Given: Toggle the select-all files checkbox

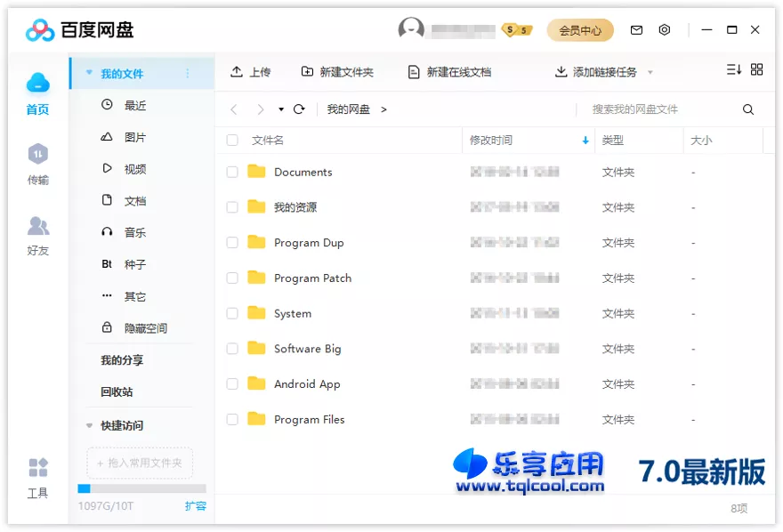Looking at the screenshot, I should pos(232,141).
